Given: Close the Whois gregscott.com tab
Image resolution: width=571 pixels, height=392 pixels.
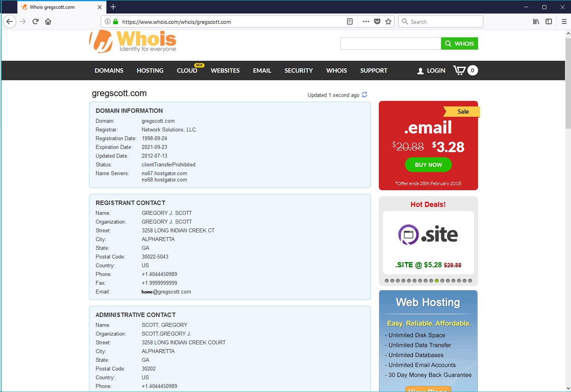Looking at the screenshot, I should click(100, 7).
